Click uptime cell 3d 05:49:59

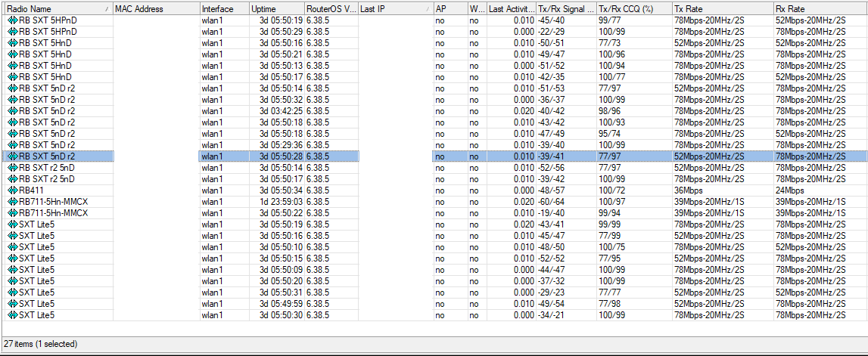coord(281,304)
